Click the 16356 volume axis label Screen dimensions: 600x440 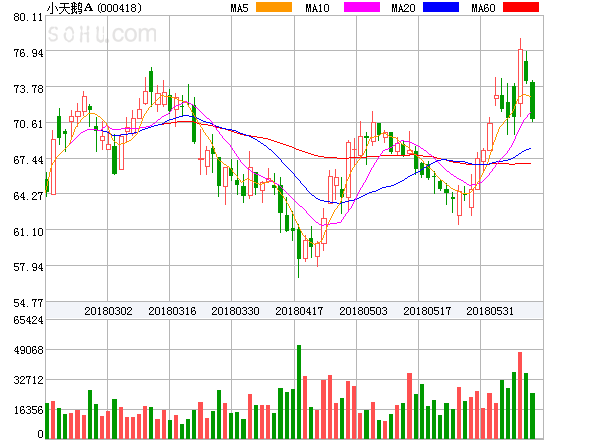(28, 410)
